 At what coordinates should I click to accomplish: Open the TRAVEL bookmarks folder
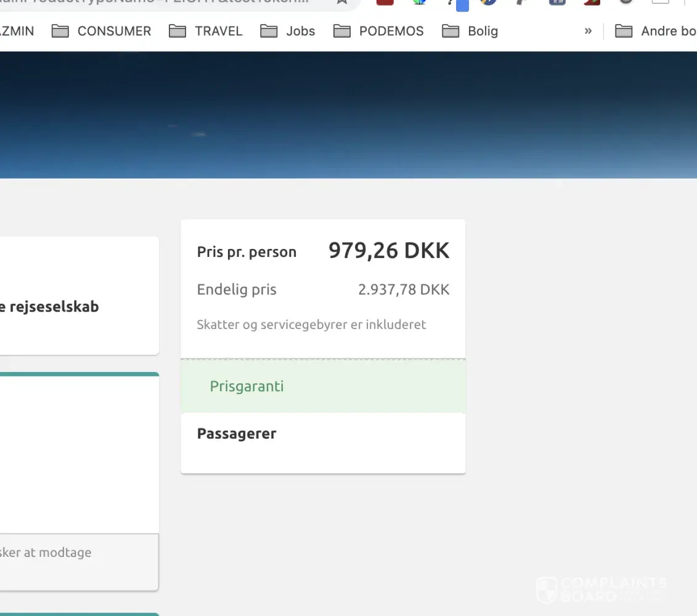tap(206, 31)
